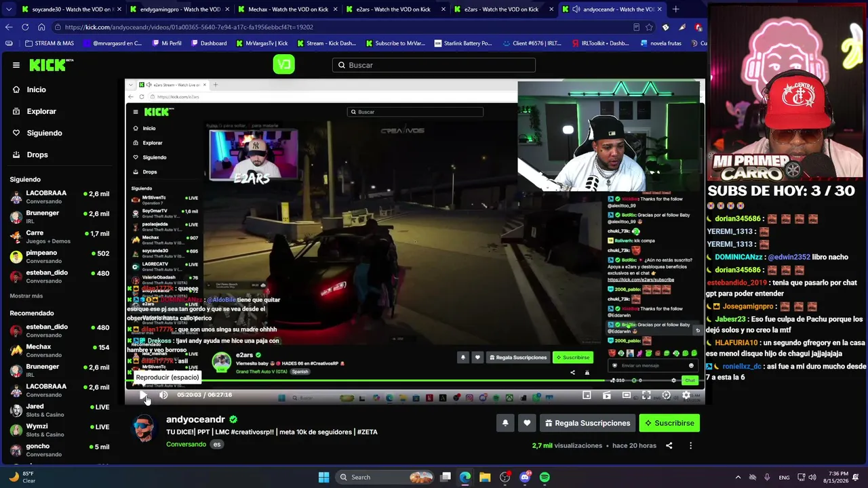
Task: Open andyoceandr's profile avatar
Action: click(x=144, y=429)
